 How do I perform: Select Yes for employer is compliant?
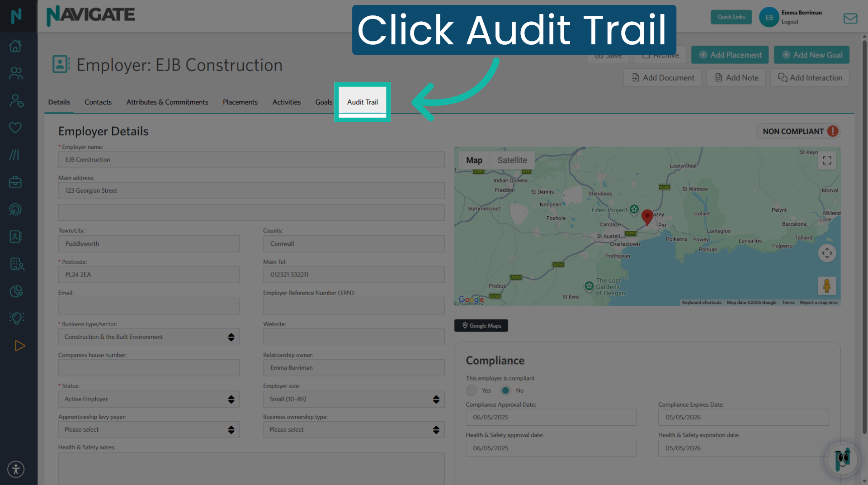pyautogui.click(x=472, y=390)
